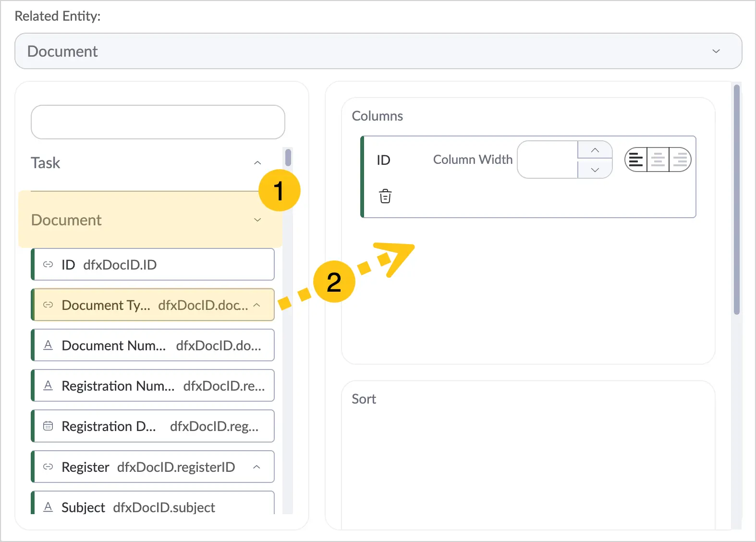Select the Subject dfxDocID.subject field

[x=153, y=503]
